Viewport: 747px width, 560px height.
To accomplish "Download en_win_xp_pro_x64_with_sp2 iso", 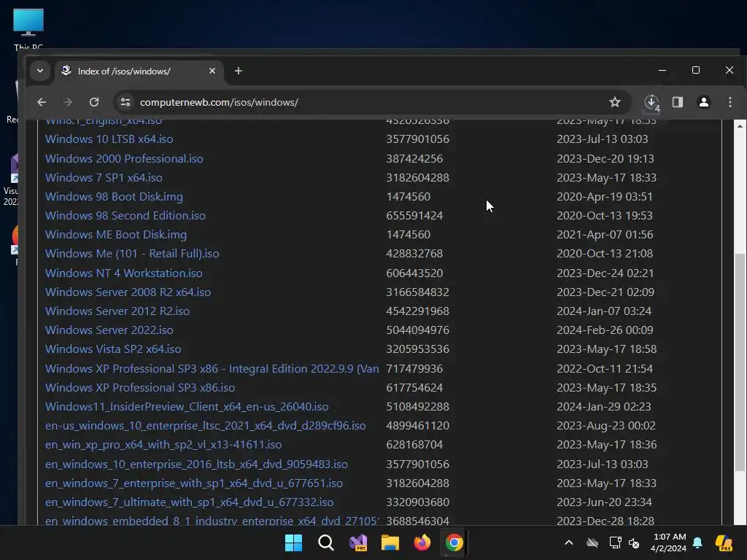I will click(163, 446).
